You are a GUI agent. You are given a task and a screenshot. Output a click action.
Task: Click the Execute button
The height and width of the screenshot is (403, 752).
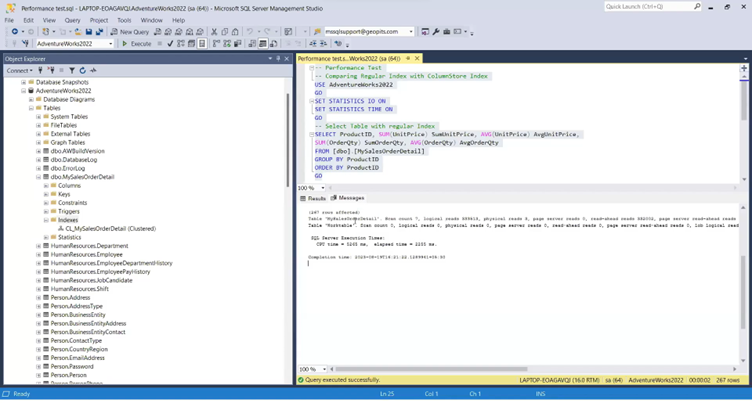tap(137, 44)
